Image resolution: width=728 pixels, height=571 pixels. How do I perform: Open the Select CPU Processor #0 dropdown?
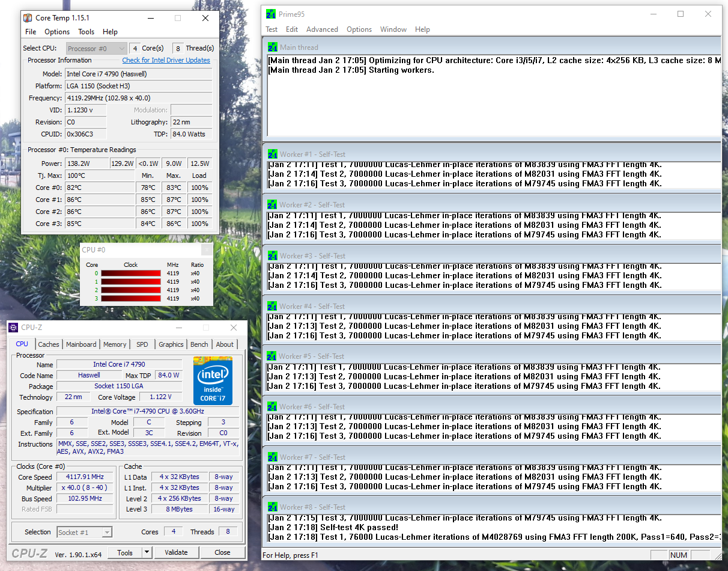click(96, 48)
